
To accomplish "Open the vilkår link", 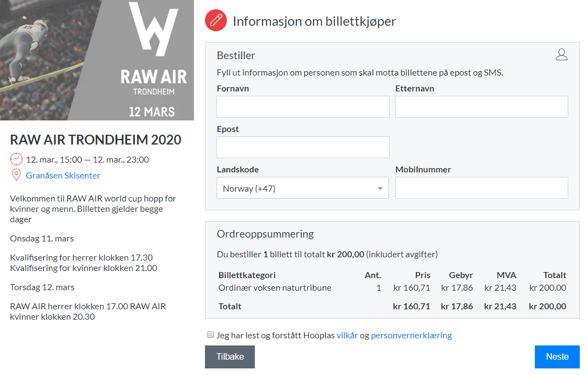I will tap(347, 336).
